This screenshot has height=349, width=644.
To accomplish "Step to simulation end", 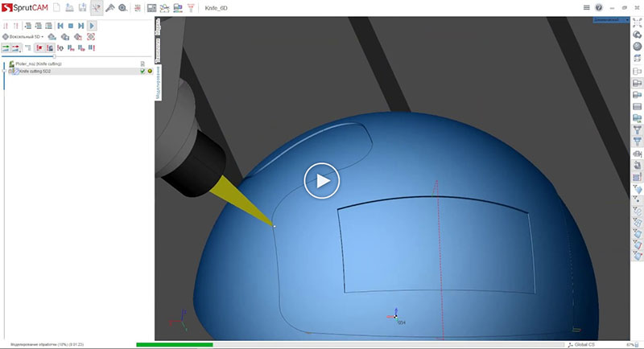I will [81, 26].
